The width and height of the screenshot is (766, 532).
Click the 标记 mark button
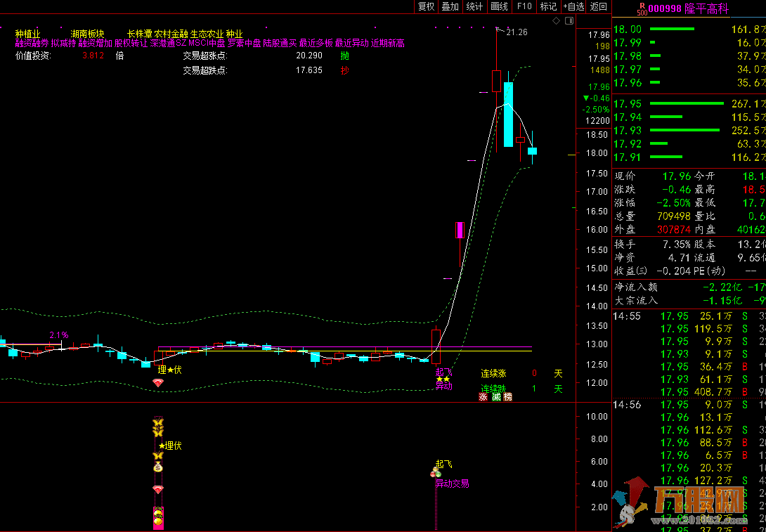pyautogui.click(x=548, y=6)
